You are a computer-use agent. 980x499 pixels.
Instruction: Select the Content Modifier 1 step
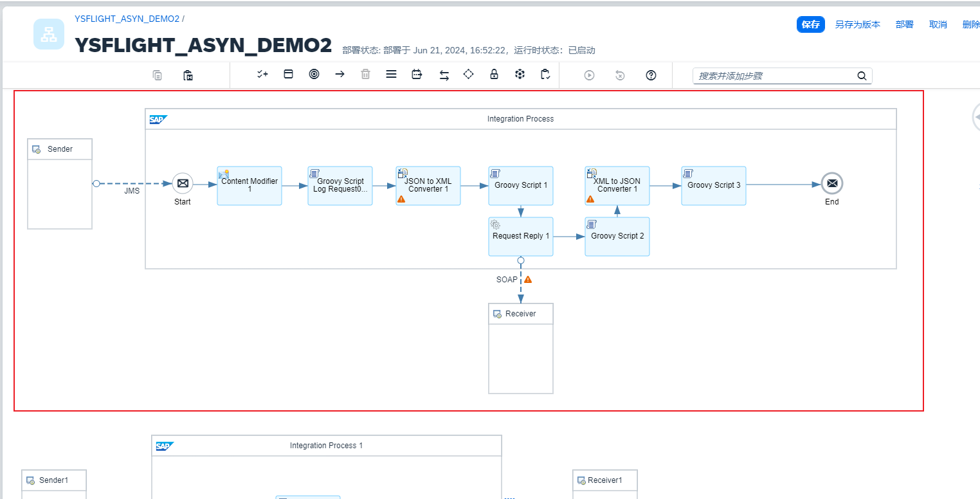pos(250,185)
